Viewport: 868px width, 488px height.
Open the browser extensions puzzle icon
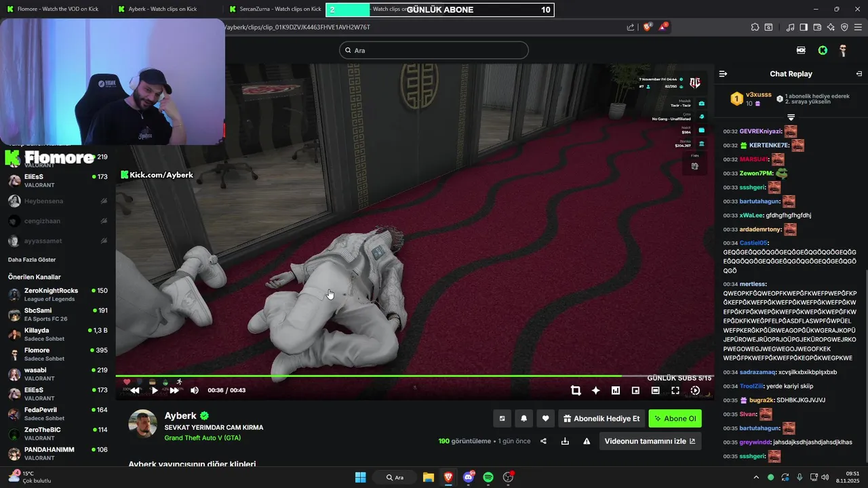755,27
